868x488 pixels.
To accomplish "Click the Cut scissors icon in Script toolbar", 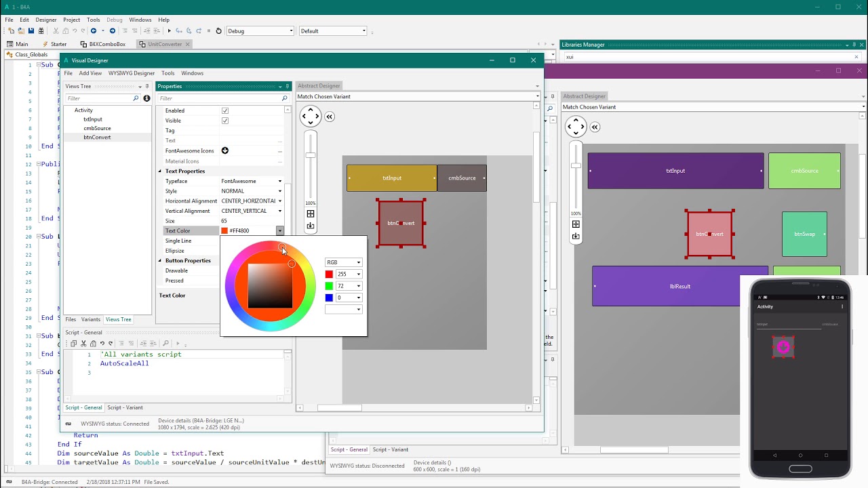I will tap(83, 344).
